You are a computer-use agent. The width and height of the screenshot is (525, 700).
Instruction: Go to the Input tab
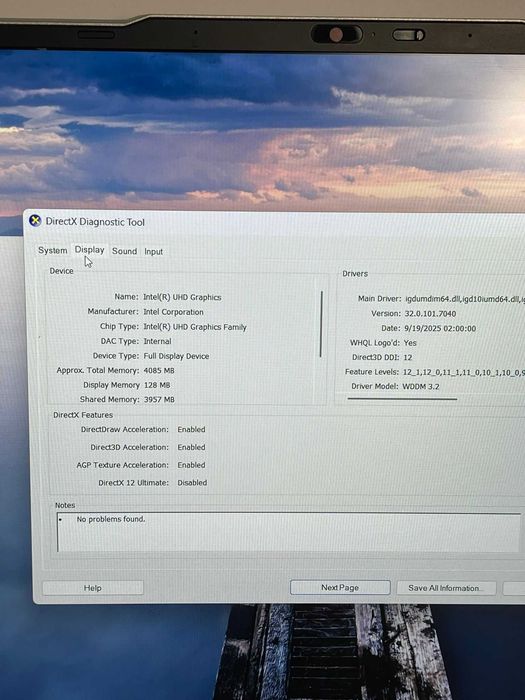point(153,252)
